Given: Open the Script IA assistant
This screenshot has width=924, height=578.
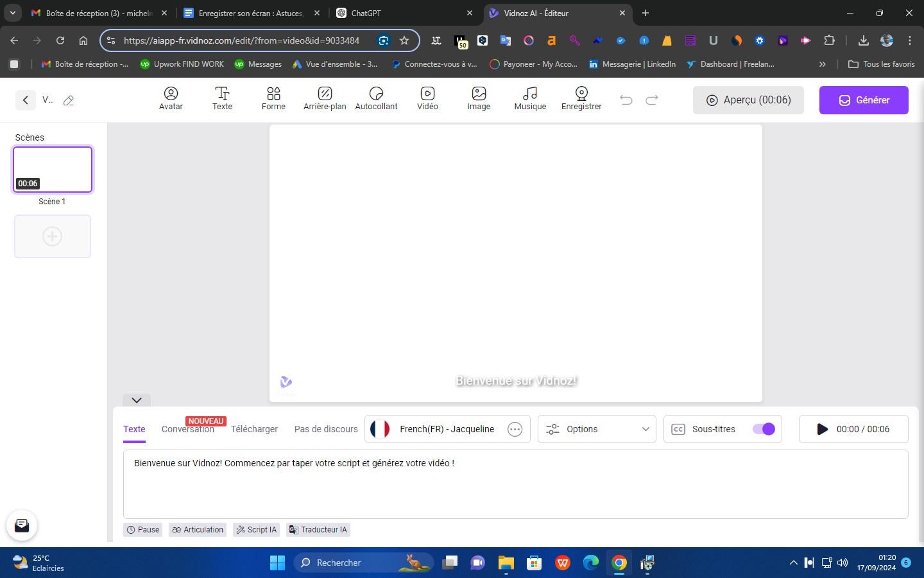Looking at the screenshot, I should (x=257, y=530).
